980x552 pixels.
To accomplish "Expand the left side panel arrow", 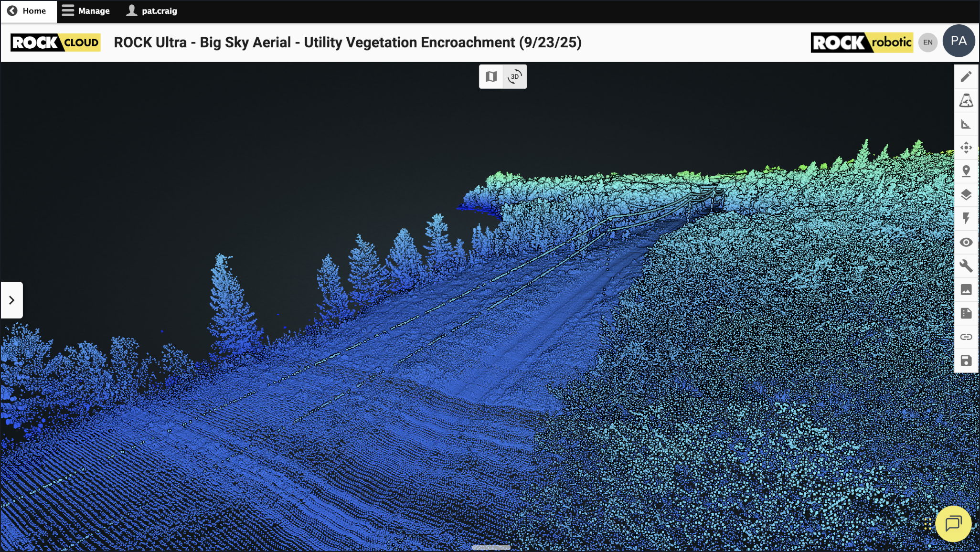I will tap(11, 300).
